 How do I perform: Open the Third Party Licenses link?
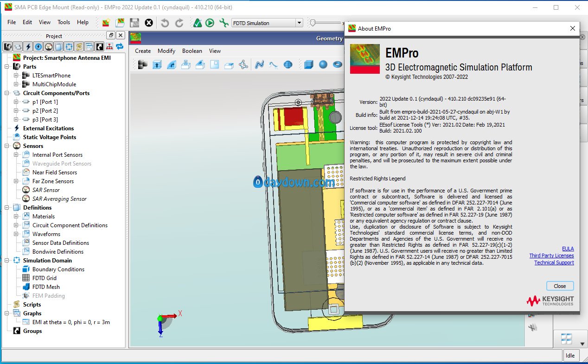tap(551, 256)
